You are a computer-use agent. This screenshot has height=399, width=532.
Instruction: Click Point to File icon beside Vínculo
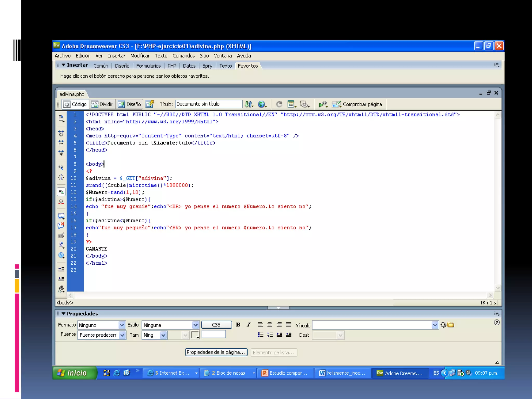(x=443, y=325)
